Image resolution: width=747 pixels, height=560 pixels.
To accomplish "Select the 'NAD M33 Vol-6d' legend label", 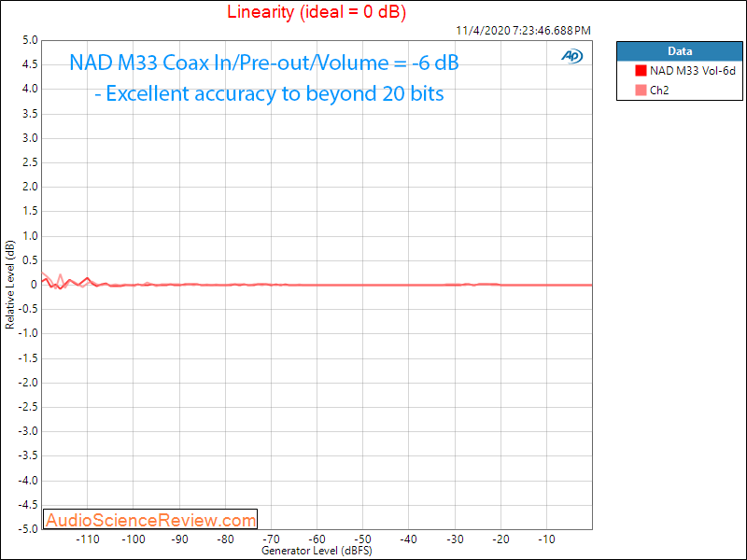I will (692, 71).
